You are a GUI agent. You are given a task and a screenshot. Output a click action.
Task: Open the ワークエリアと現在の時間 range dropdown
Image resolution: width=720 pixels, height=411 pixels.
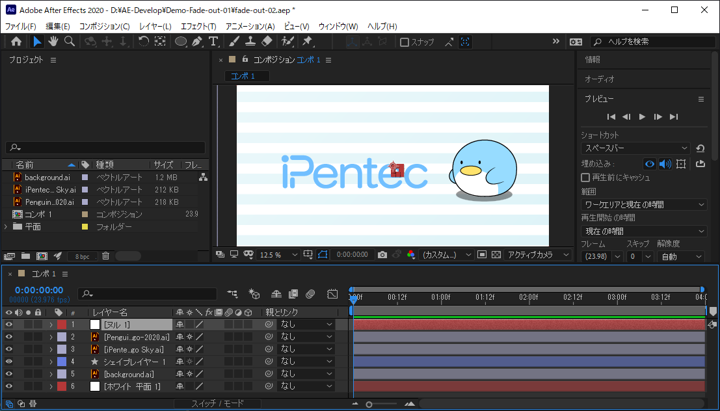click(644, 204)
